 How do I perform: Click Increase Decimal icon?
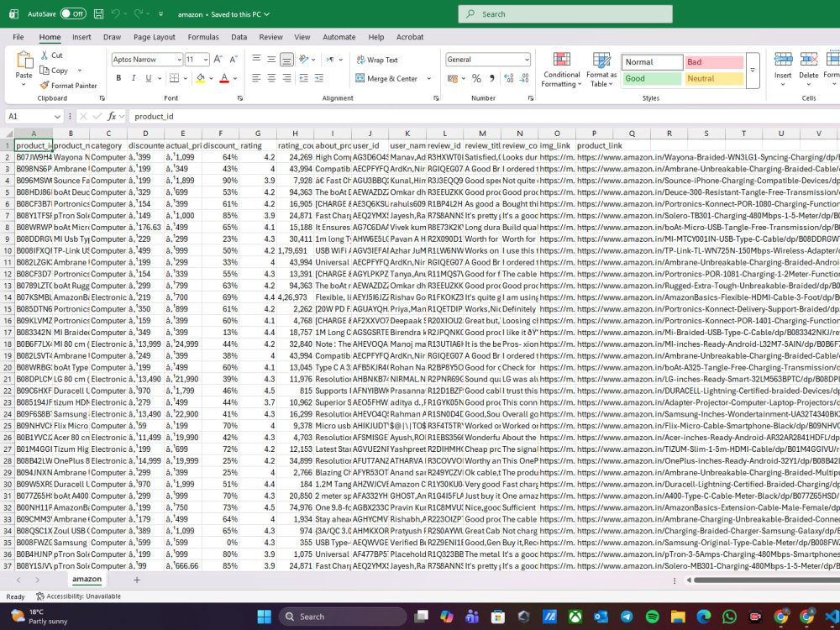click(x=509, y=79)
